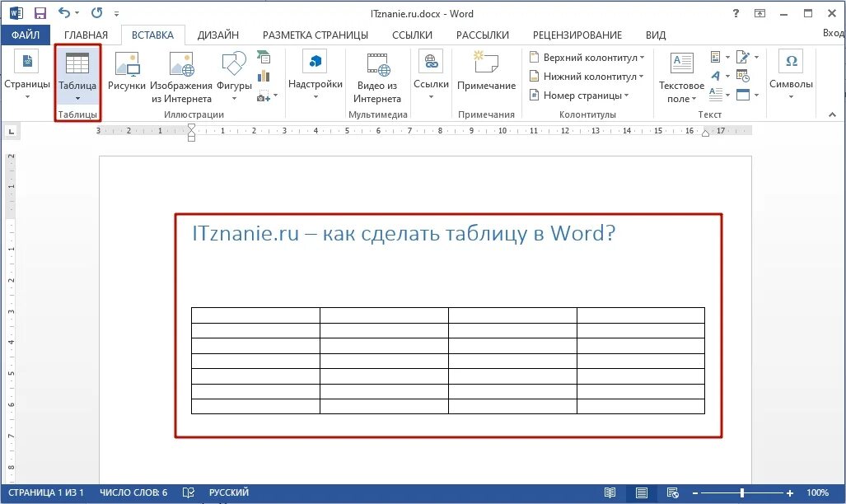Click the first cell of the table
Image resolution: width=846 pixels, height=504 pixels.
click(255, 315)
